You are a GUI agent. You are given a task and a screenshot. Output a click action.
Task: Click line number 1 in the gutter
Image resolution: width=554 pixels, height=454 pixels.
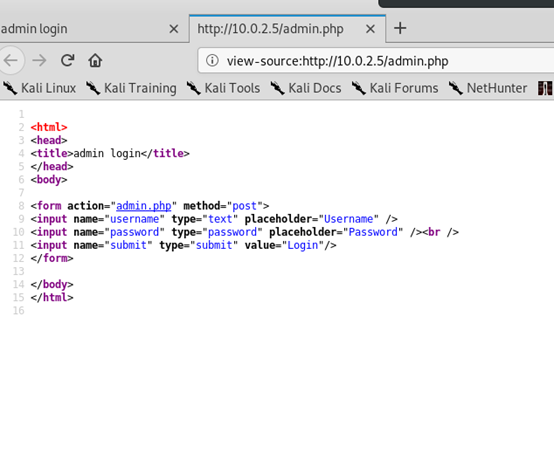(21, 114)
